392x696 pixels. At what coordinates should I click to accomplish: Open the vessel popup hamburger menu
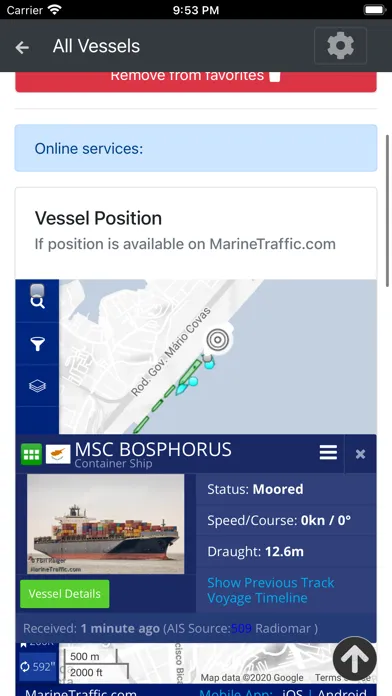point(328,453)
